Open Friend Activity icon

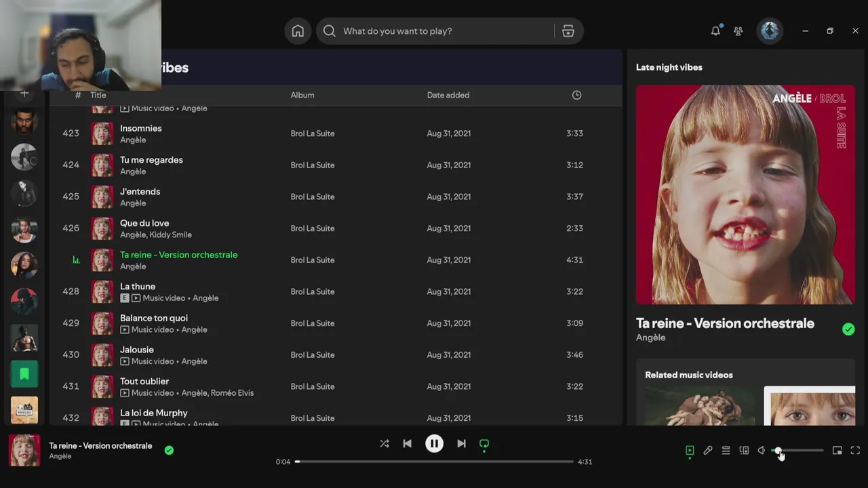(738, 31)
